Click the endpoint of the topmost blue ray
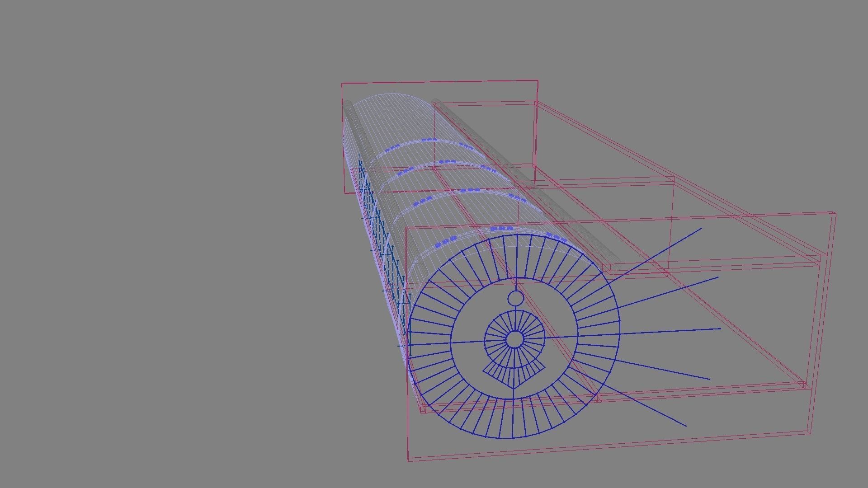Screen dimensions: 868x488 (701, 229)
